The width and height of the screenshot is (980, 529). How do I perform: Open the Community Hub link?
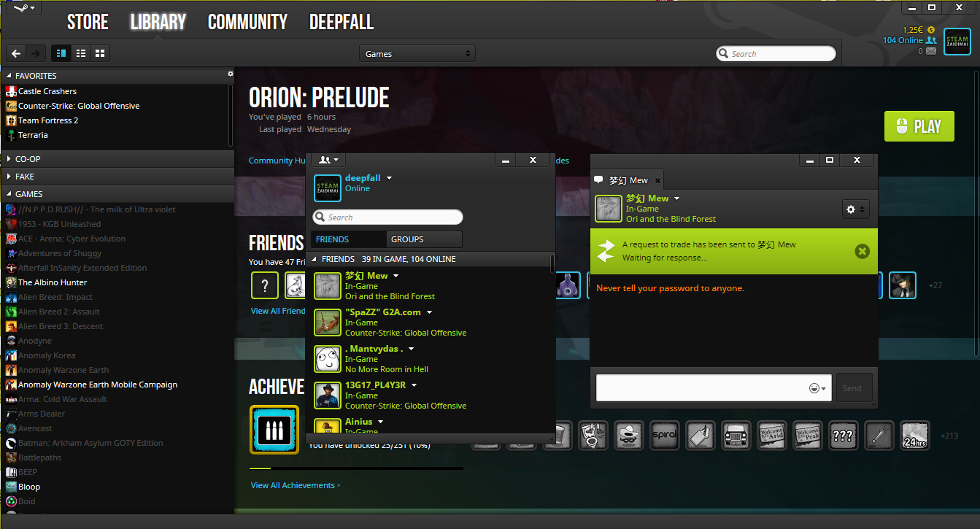coord(277,161)
